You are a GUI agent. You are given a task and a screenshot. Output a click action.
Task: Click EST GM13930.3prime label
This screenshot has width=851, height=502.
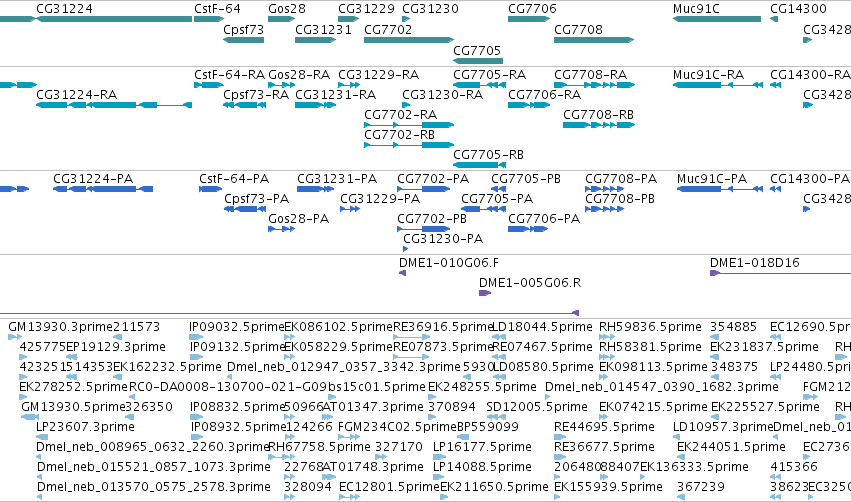coord(60,327)
